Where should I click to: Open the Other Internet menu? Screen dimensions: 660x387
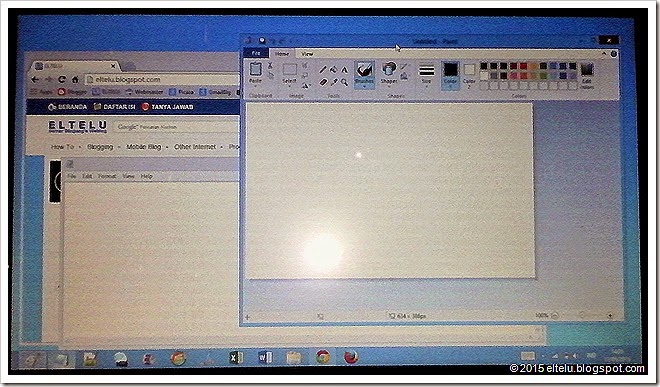pos(194,147)
